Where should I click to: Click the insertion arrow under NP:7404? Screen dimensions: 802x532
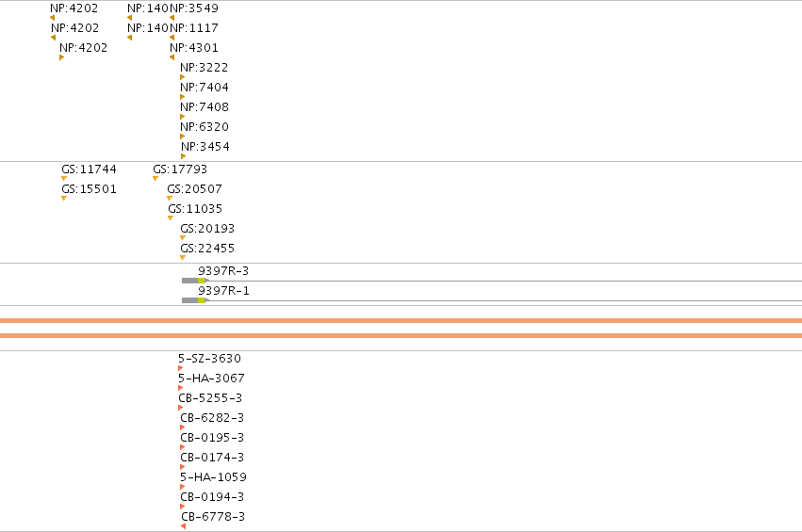click(x=183, y=97)
